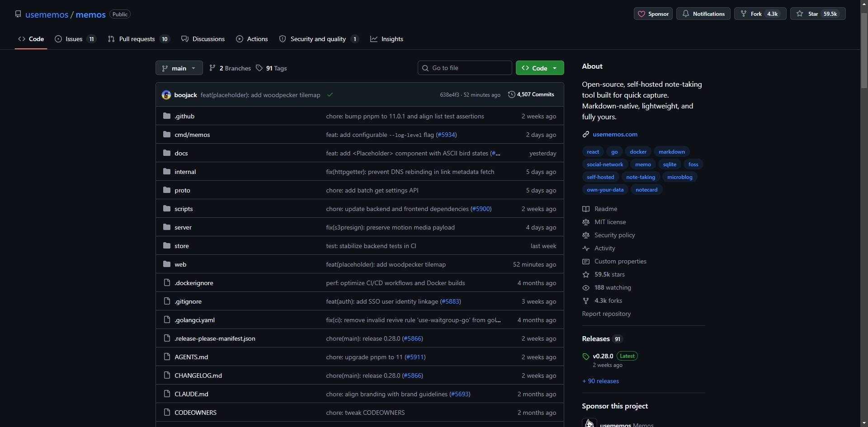Click the cmd/memos folder icon

coord(167,135)
